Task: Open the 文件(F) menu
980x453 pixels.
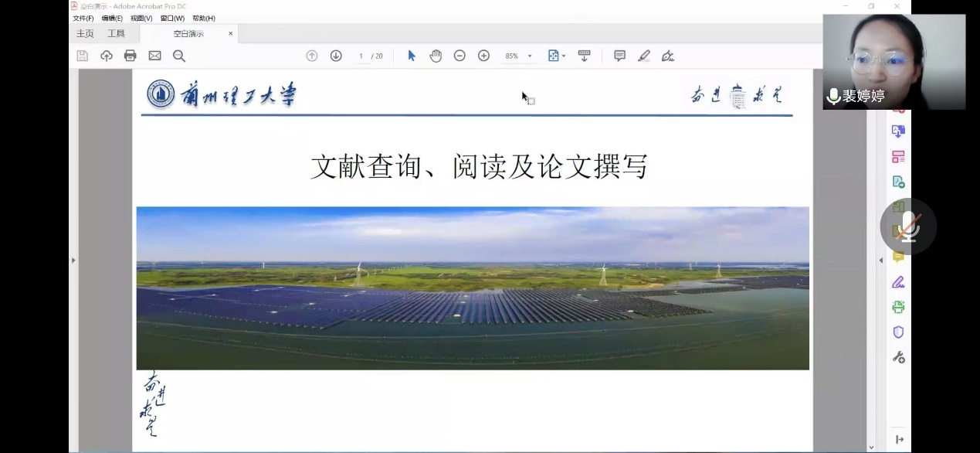Action: [x=83, y=18]
